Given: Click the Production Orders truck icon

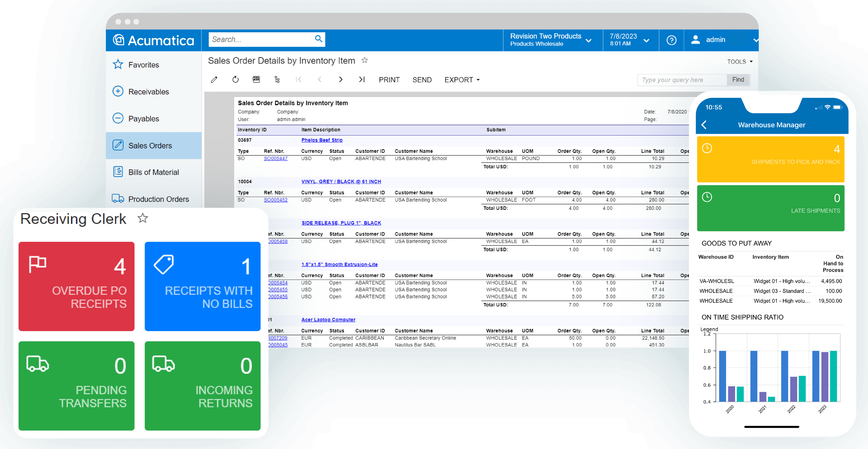Looking at the screenshot, I should 118,198.
